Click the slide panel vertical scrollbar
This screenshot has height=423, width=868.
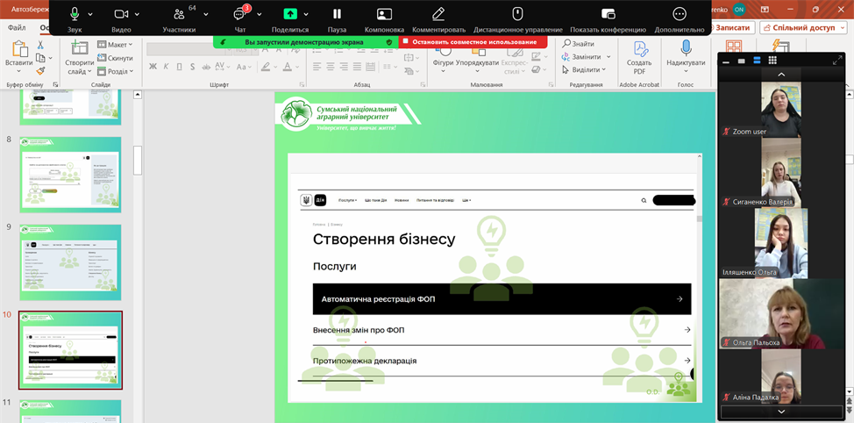(138, 161)
